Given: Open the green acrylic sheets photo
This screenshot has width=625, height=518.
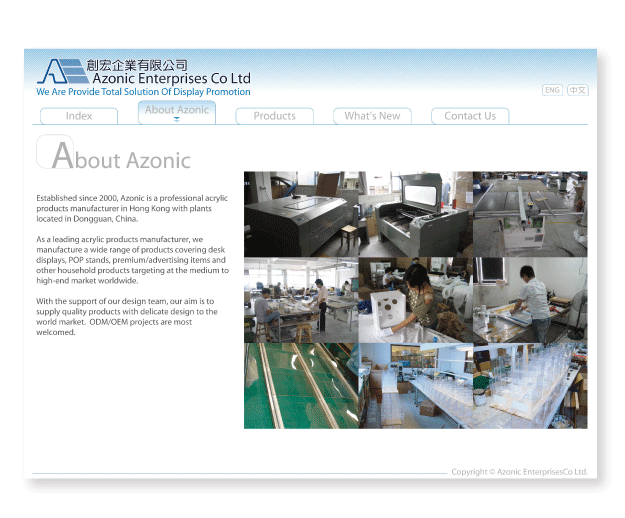Looking at the screenshot, I should click(301, 386).
